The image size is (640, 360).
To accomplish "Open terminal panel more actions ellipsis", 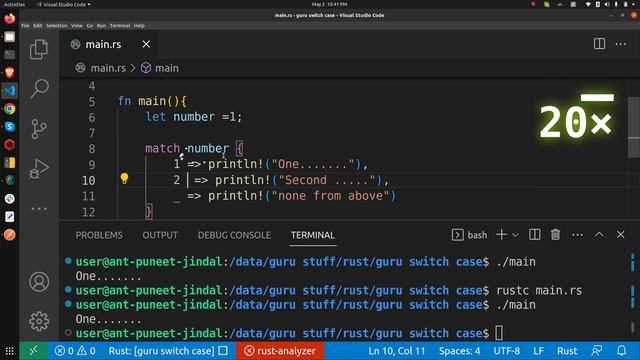I will tap(578, 235).
